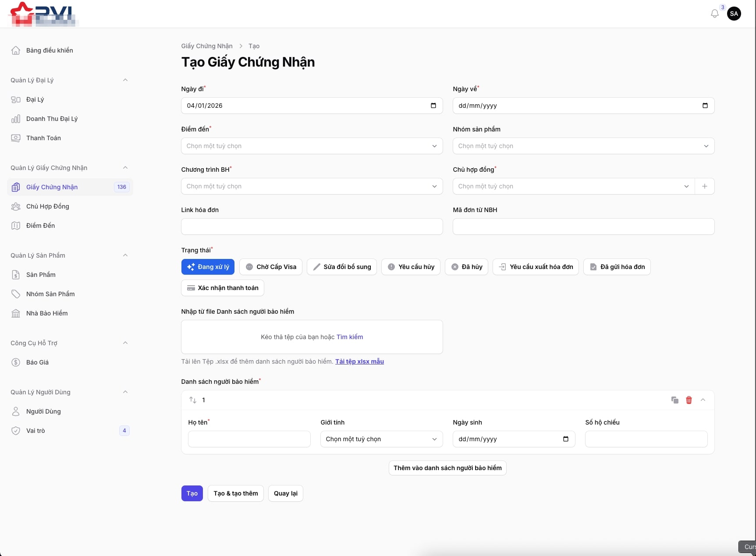
Task: Click the Link hóa đơn text field
Action: pyautogui.click(x=312, y=227)
